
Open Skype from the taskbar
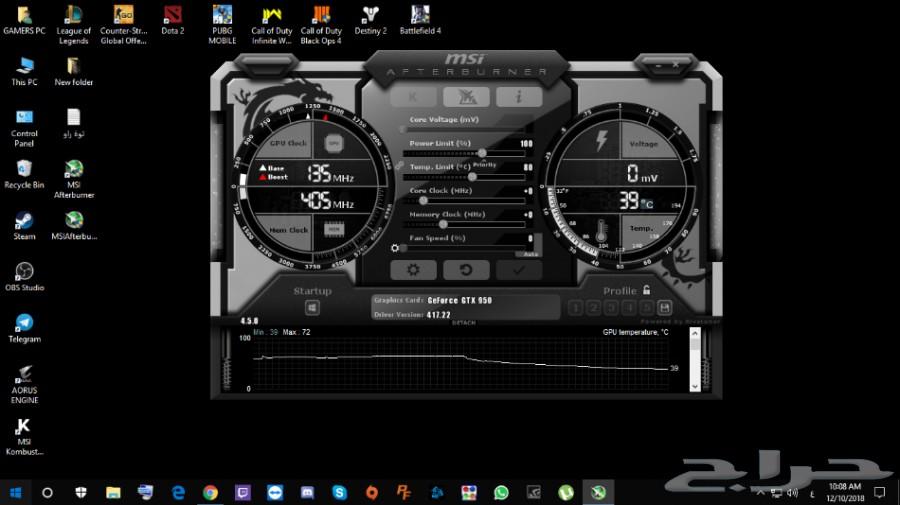point(339,492)
